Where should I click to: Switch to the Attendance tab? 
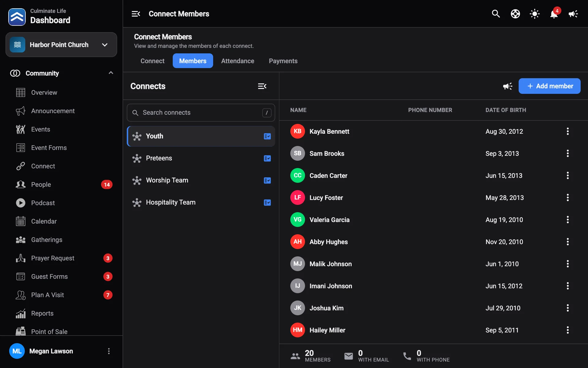point(238,61)
